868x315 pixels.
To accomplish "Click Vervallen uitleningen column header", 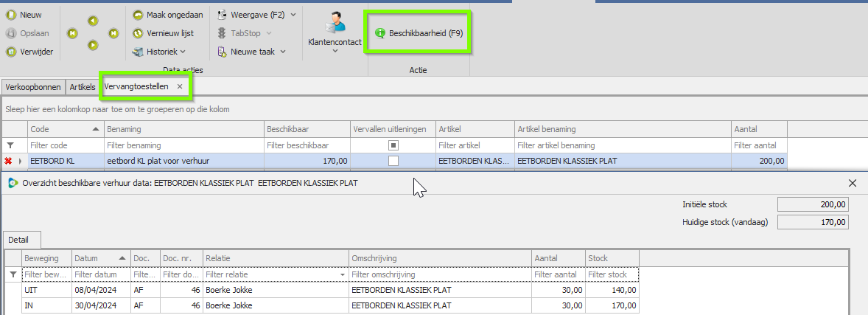I will point(393,129).
